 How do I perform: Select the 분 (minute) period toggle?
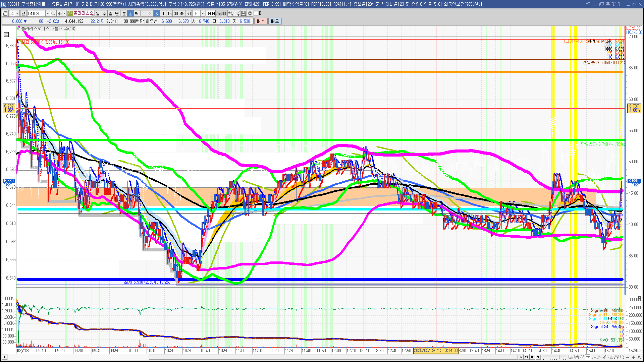pyautogui.click(x=124, y=13)
